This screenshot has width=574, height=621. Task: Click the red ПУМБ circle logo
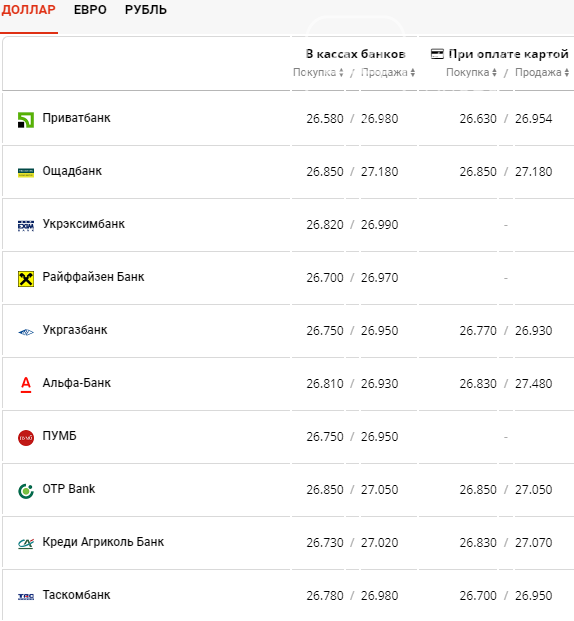(26, 438)
